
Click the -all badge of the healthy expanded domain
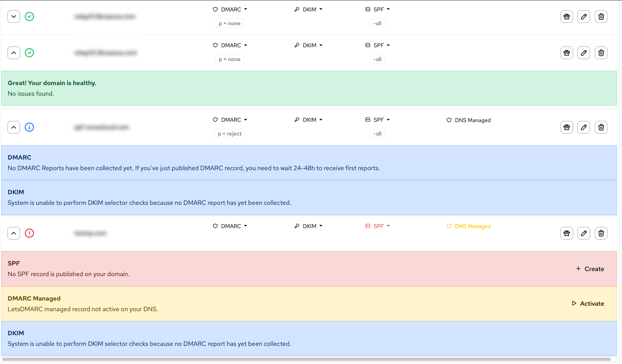pyautogui.click(x=378, y=59)
